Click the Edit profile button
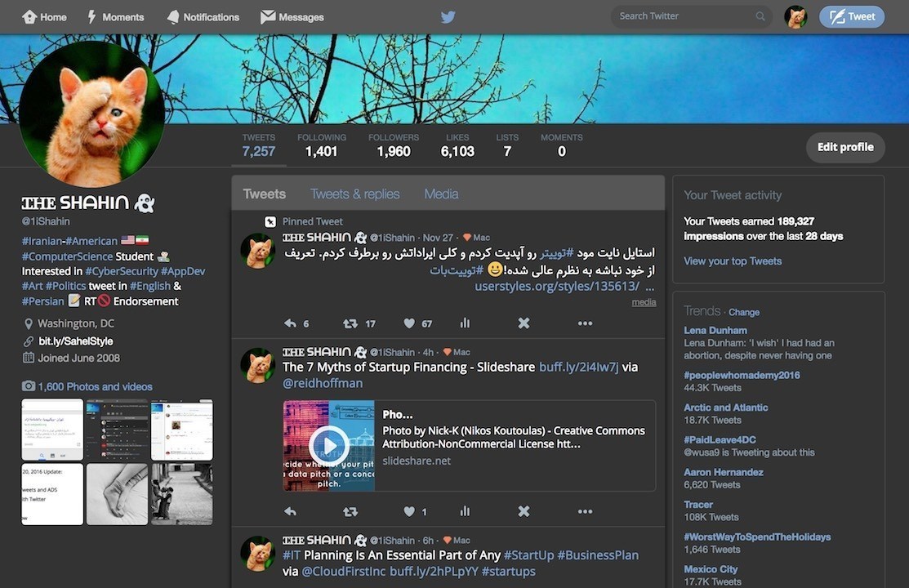This screenshot has height=588, width=909. (x=844, y=147)
